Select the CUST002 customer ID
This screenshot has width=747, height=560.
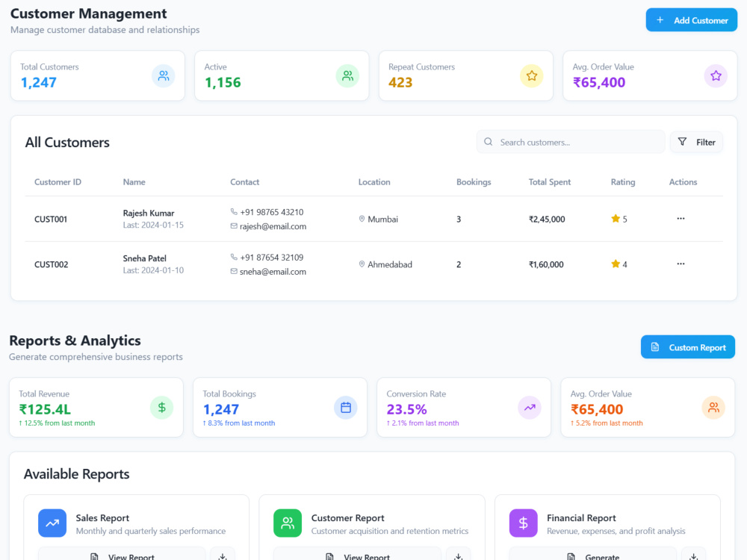(x=51, y=264)
